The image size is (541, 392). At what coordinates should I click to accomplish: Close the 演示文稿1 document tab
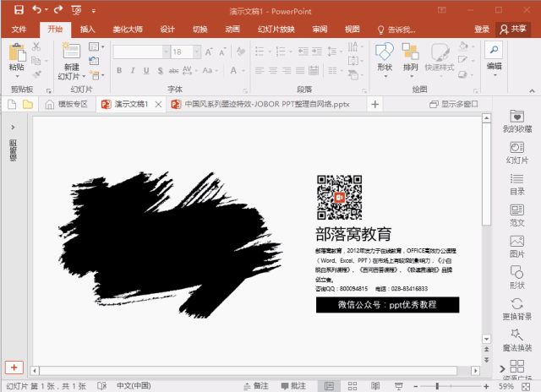coord(158,104)
